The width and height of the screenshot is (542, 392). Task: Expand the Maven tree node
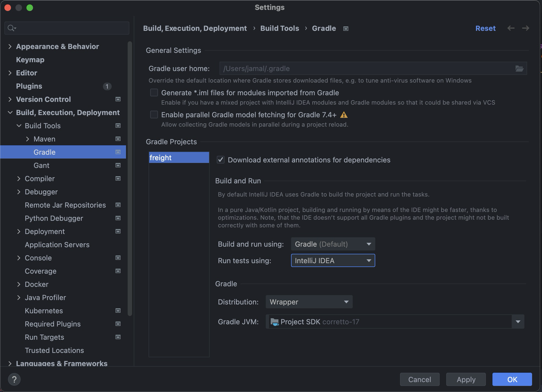click(28, 139)
